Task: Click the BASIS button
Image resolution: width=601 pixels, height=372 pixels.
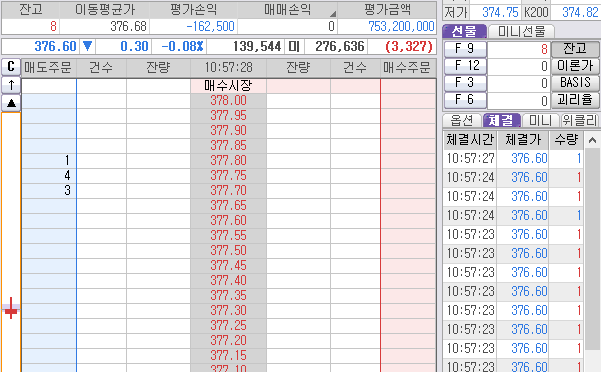Action: click(575, 83)
